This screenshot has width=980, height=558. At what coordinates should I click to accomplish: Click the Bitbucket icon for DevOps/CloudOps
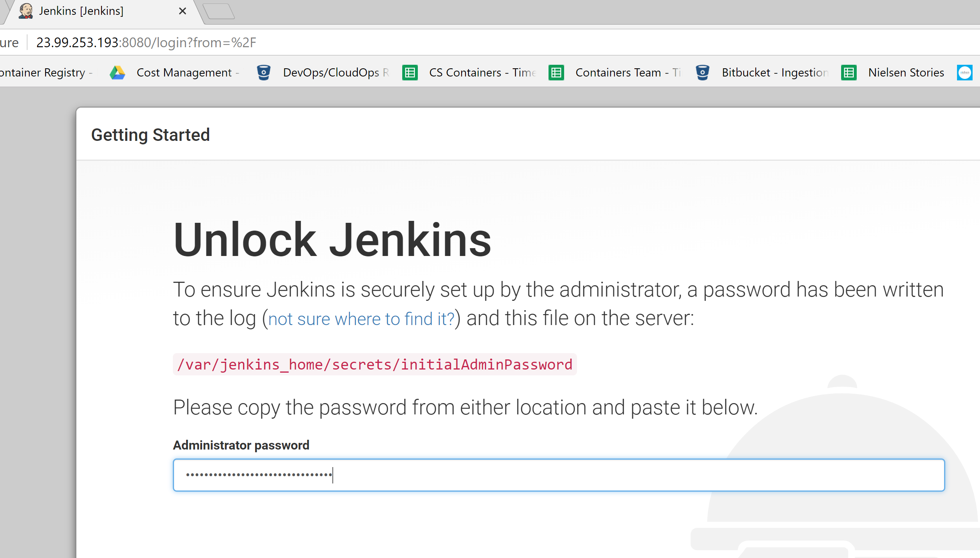point(264,73)
